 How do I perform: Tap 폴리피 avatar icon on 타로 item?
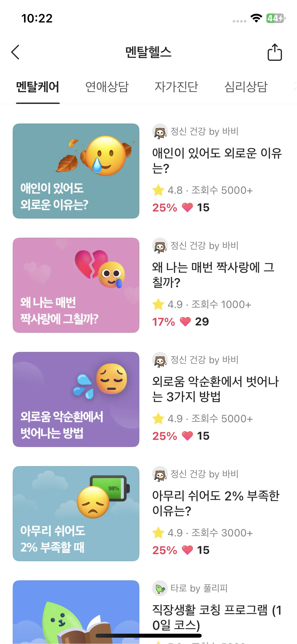coord(160,588)
